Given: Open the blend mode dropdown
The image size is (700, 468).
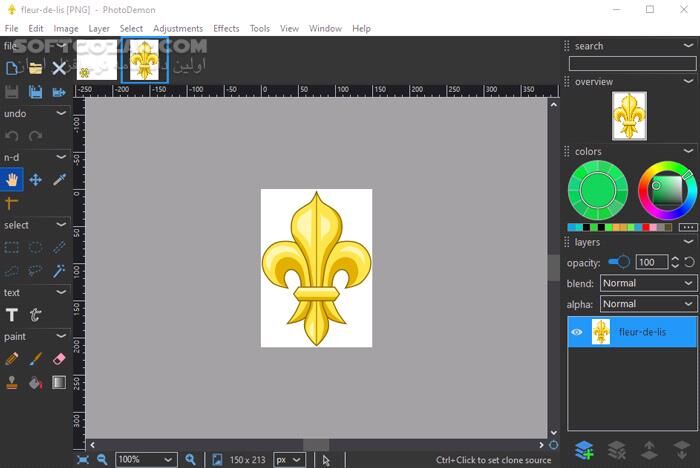Looking at the screenshot, I should pyautogui.click(x=648, y=283).
